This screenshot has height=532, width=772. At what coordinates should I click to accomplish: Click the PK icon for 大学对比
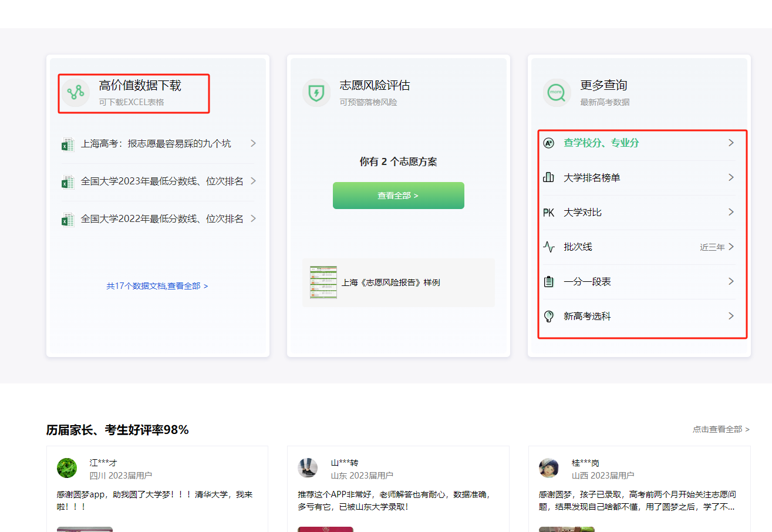(548, 213)
